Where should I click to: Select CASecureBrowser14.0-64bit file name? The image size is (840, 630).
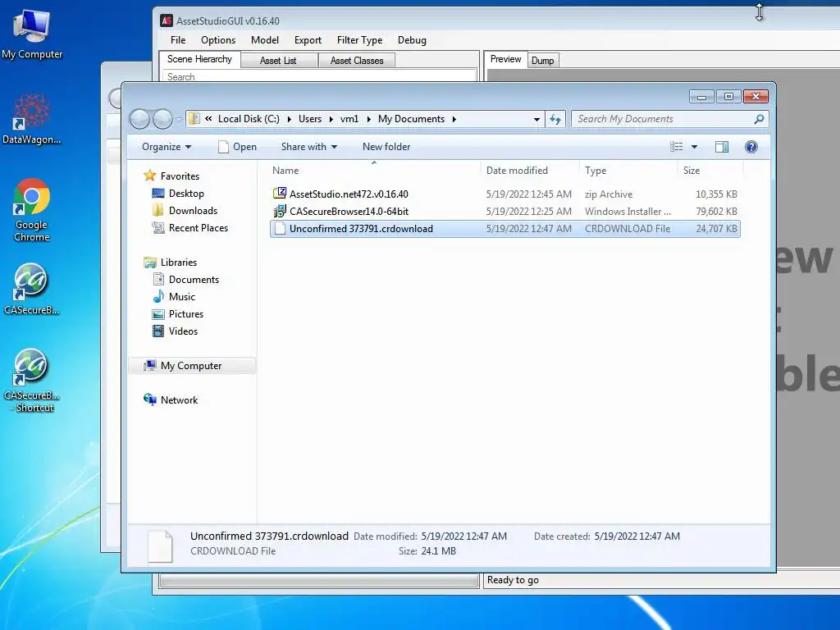click(x=349, y=211)
